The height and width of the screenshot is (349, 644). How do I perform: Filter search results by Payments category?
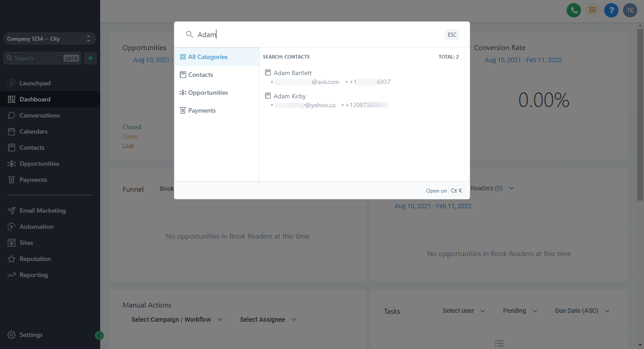point(202,110)
